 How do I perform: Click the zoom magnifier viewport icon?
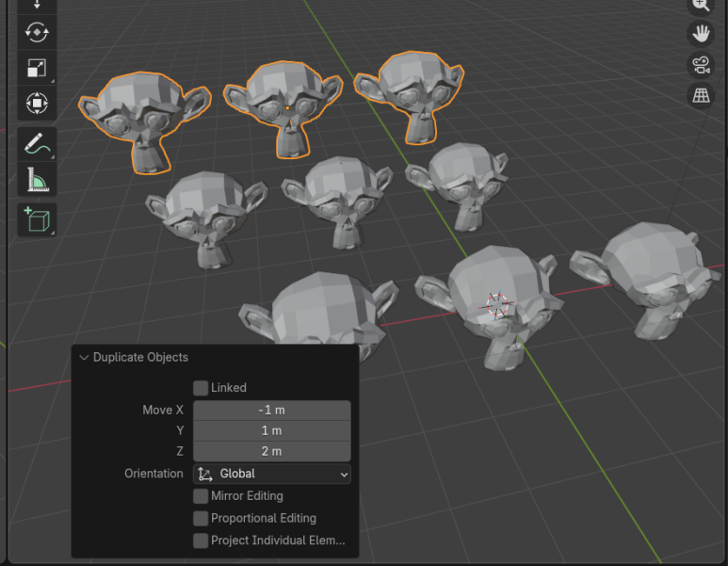pyautogui.click(x=701, y=5)
